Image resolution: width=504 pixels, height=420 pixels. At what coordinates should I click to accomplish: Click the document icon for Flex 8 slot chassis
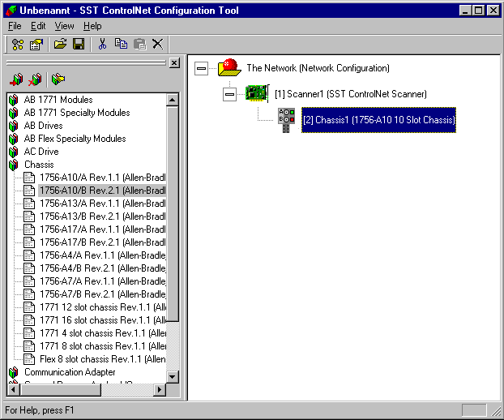tap(29, 359)
